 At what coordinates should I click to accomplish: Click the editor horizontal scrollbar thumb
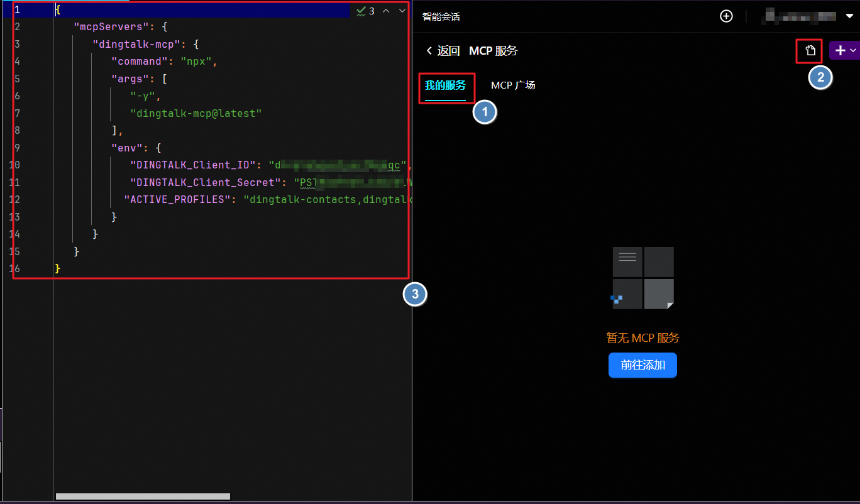tap(143, 496)
